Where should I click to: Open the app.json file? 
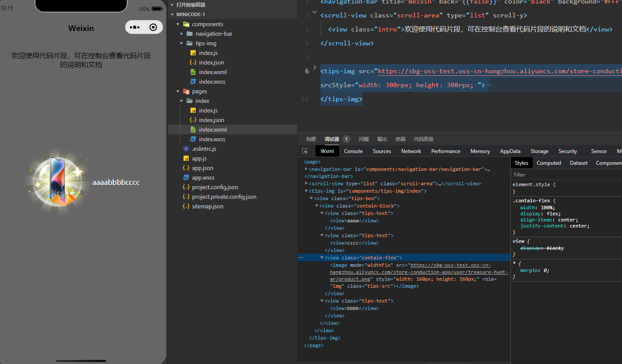203,168
